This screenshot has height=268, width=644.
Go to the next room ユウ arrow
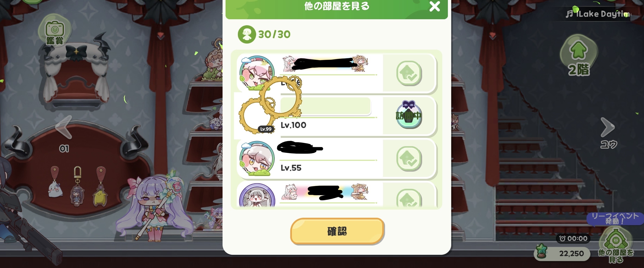(x=608, y=132)
